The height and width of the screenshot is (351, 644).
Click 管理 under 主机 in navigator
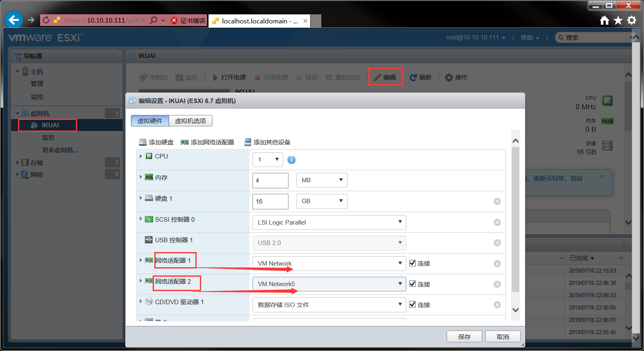pos(37,83)
